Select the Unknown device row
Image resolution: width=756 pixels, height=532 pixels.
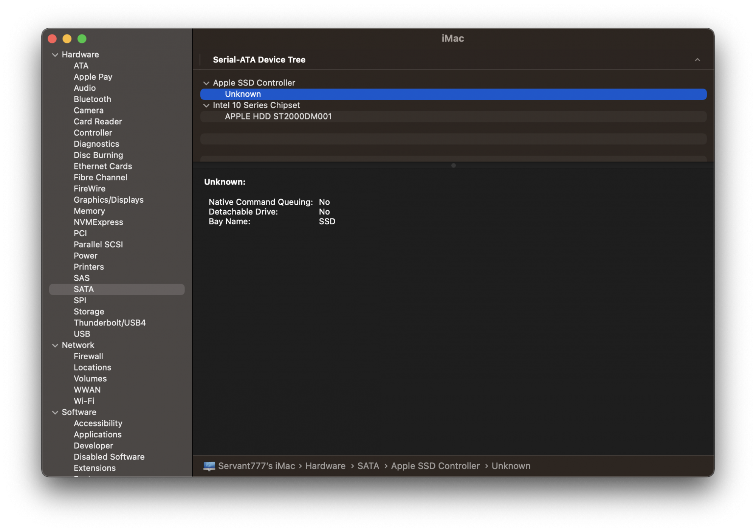pos(453,94)
